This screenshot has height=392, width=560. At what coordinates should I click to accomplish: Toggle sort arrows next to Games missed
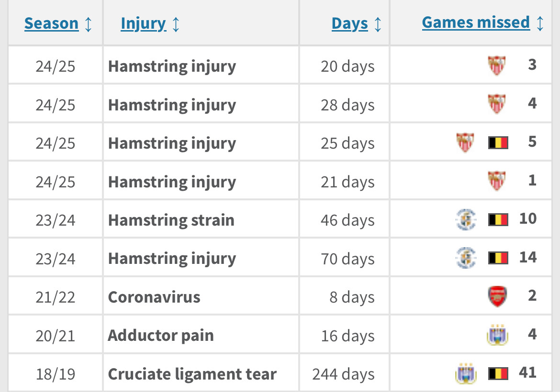[x=540, y=23]
